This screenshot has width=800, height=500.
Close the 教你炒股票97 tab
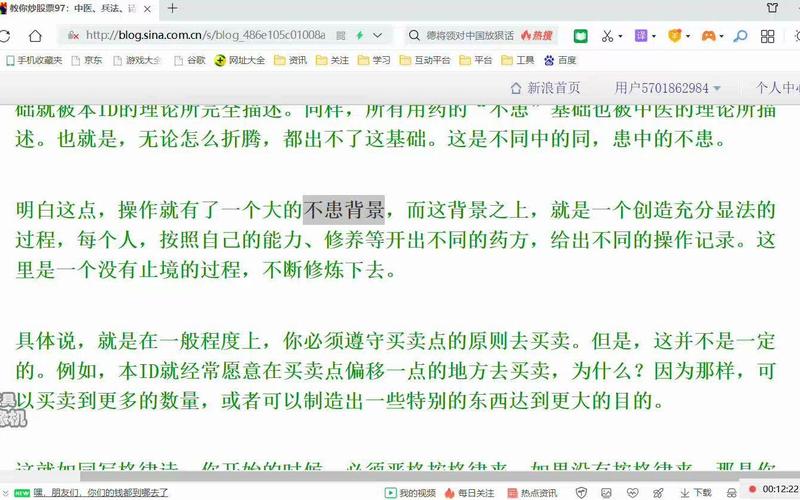tap(147, 9)
